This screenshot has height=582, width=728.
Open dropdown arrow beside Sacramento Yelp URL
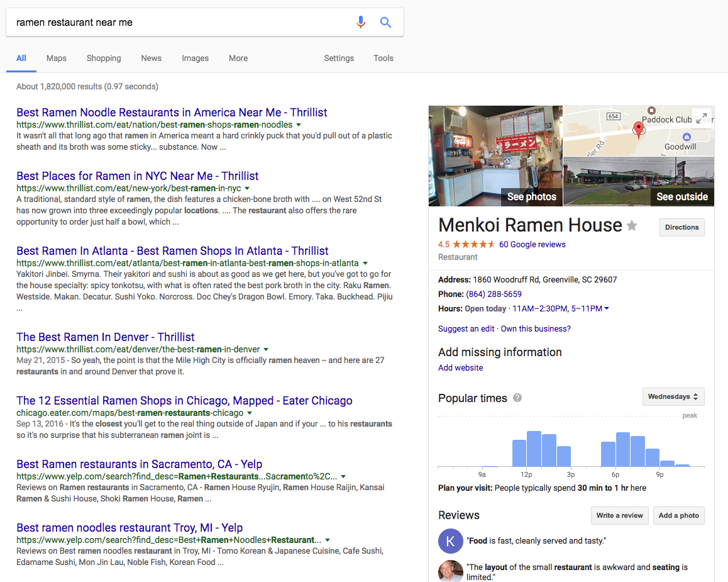click(343, 476)
